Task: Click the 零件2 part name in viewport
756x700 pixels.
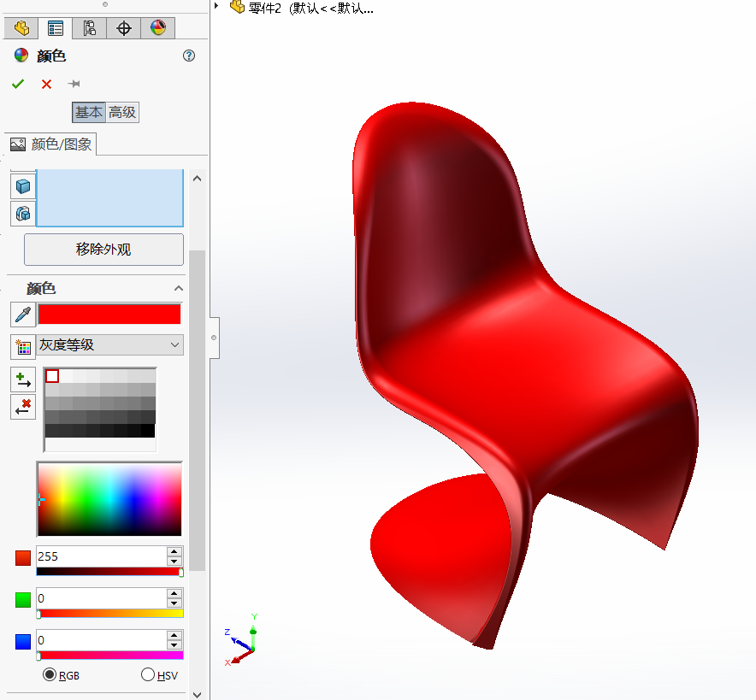Action: point(310,8)
